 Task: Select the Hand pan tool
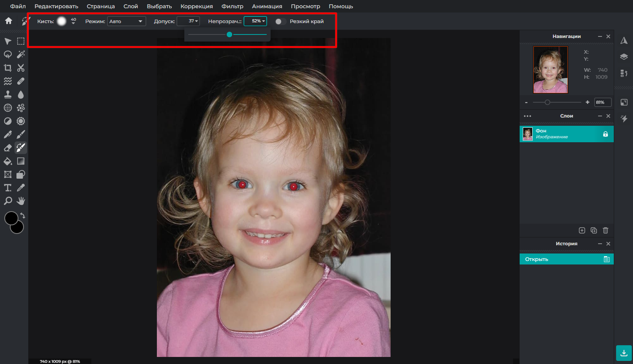21,201
